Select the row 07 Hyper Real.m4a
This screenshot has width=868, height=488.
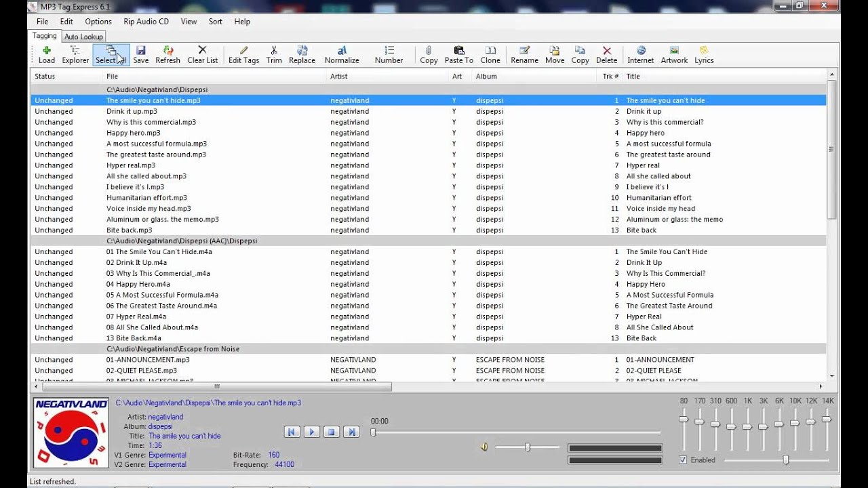[429, 317]
